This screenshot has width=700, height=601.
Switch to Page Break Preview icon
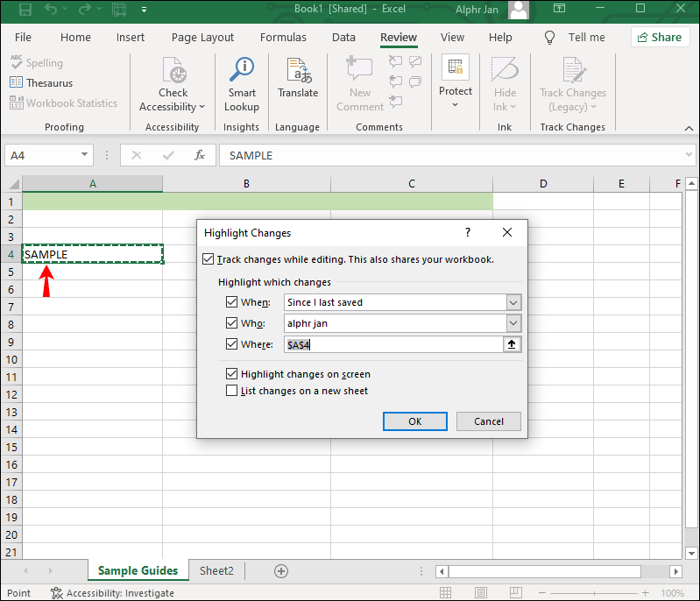[x=516, y=593]
